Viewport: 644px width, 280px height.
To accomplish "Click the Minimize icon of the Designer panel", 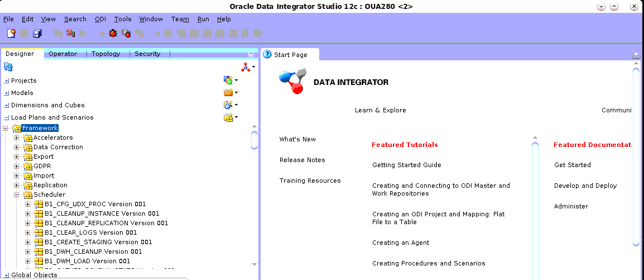I will click(251, 54).
